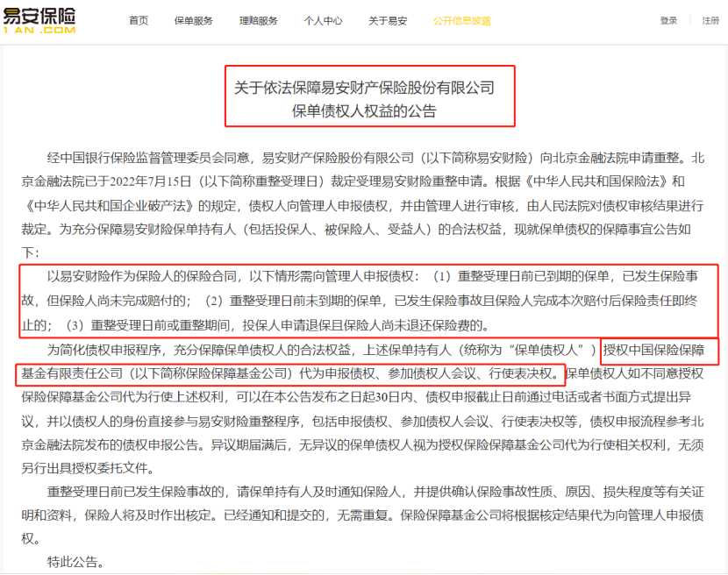The height and width of the screenshot is (575, 728).
Task: Click the line starting 为简化债权申报程序
Action: tap(375, 350)
